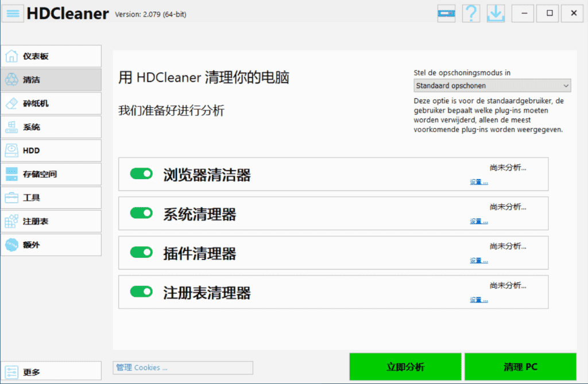Click the 管理 Cookies field
The width and height of the screenshot is (588, 384).
pos(183,367)
